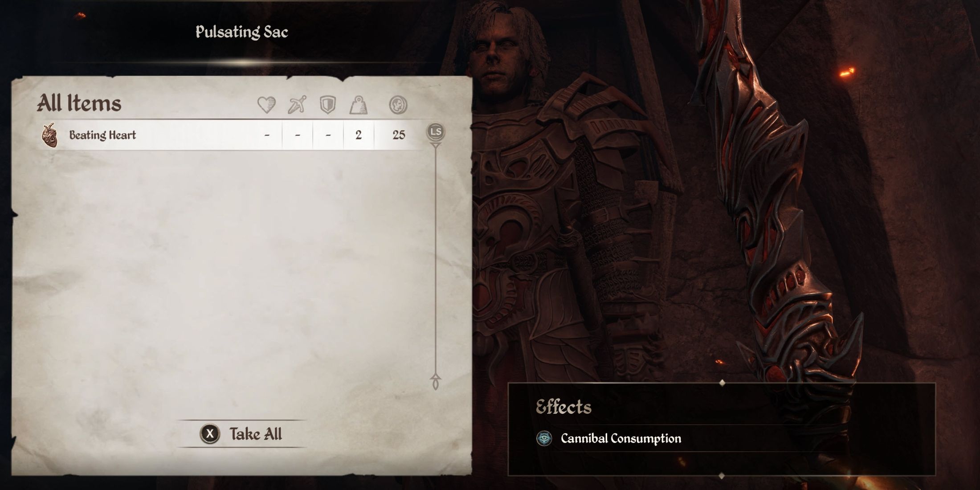Click the Beating Heart item icon
Screen dimensions: 980x490
[x=49, y=135]
